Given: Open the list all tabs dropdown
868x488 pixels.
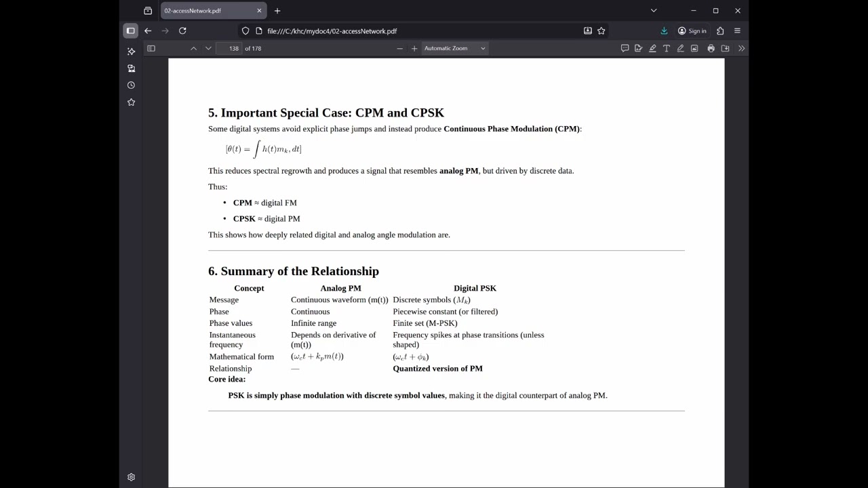Looking at the screenshot, I should [654, 11].
